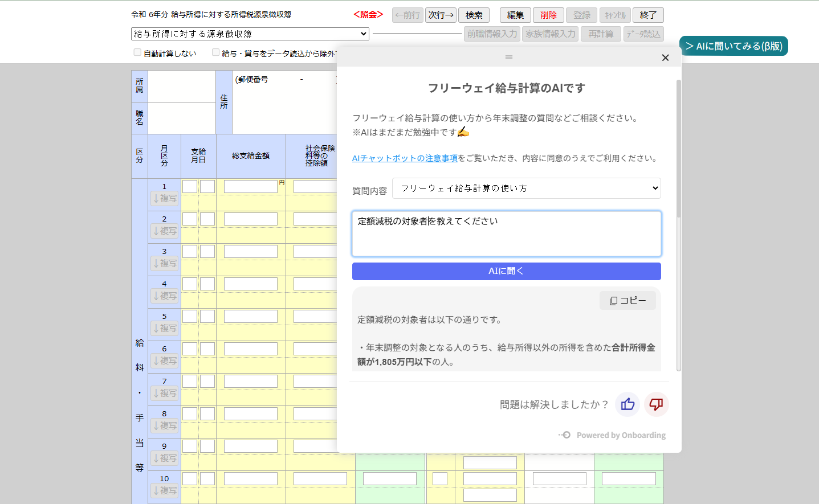Click the 終了 exit button

pyautogui.click(x=649, y=15)
